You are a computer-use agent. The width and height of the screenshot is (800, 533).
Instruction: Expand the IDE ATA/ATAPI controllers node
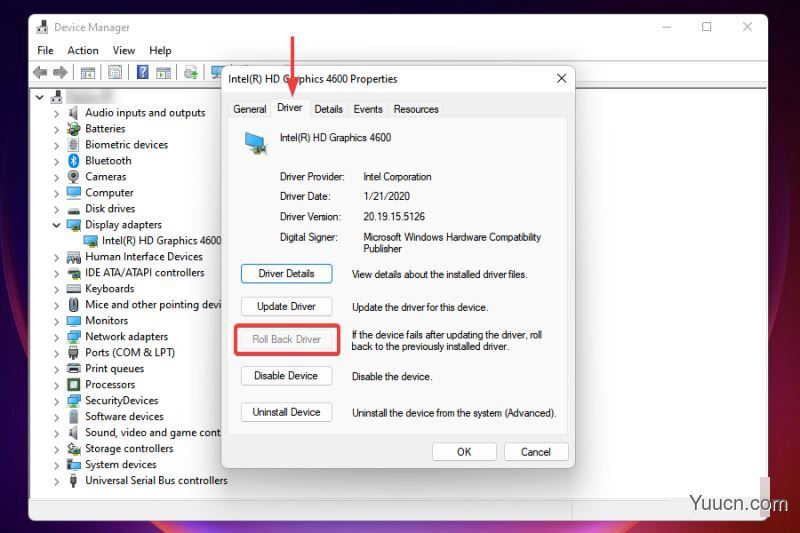coord(56,273)
